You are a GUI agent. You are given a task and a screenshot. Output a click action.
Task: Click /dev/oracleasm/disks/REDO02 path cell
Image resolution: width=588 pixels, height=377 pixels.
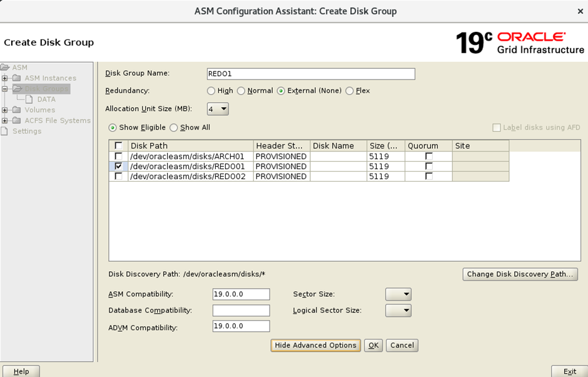pos(191,177)
